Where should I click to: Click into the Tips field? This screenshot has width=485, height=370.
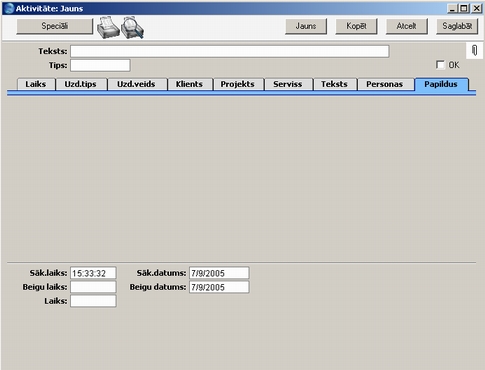pyautogui.click(x=100, y=65)
